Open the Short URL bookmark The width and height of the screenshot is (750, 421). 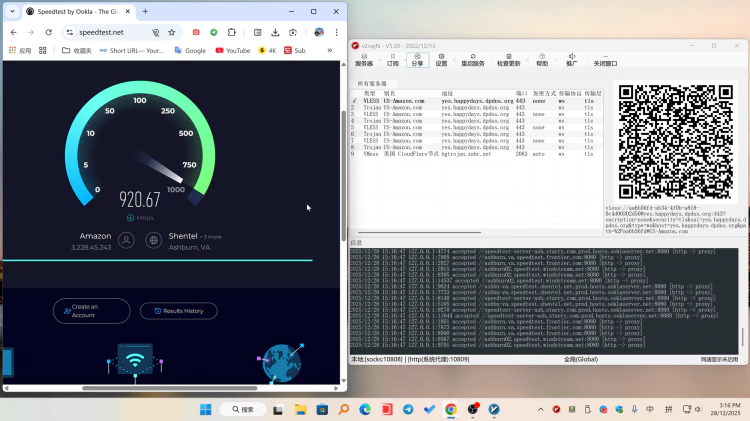132,50
